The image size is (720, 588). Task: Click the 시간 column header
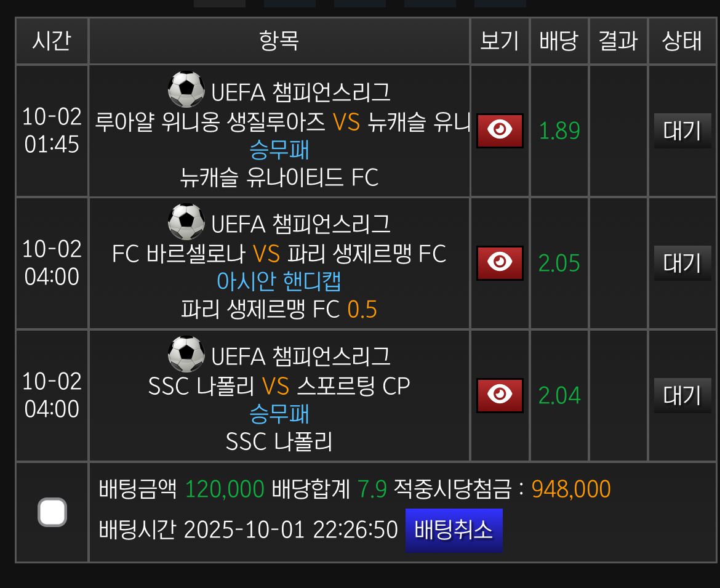point(52,41)
